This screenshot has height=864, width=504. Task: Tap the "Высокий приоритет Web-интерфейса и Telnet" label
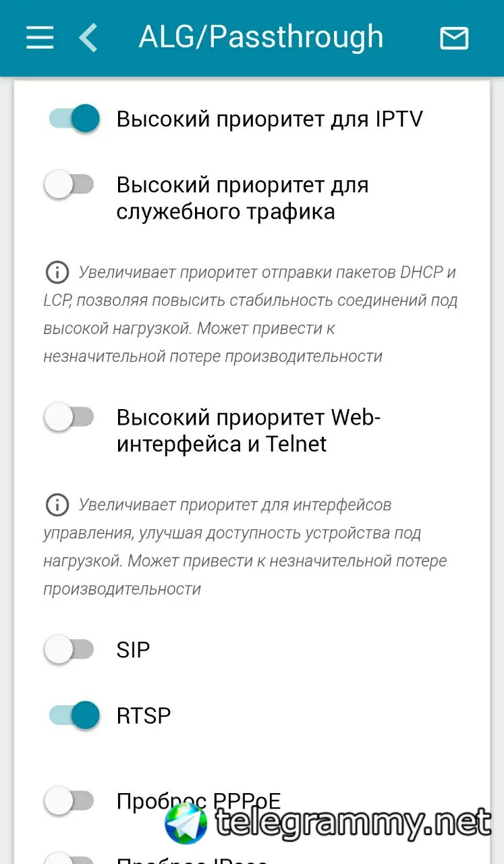click(x=248, y=431)
